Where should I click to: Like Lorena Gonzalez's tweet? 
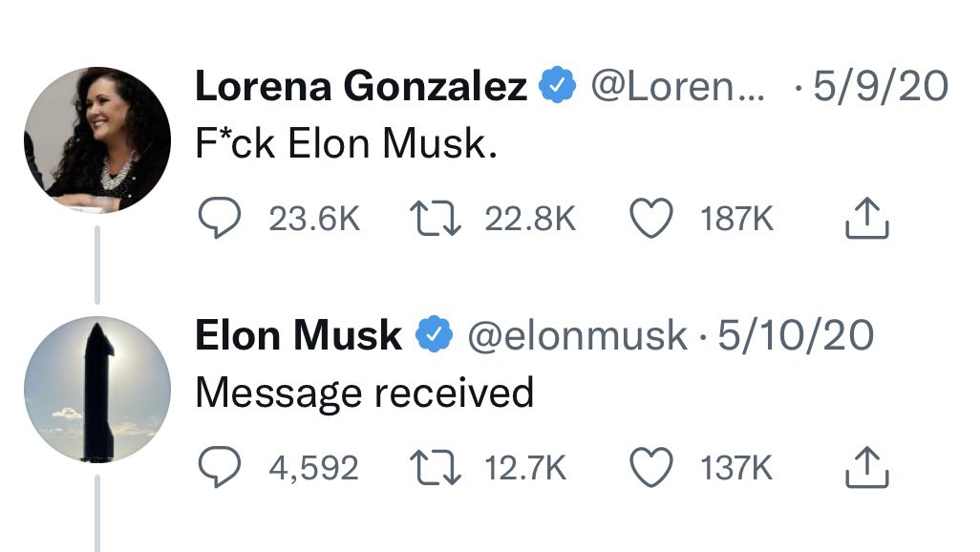[x=650, y=218]
